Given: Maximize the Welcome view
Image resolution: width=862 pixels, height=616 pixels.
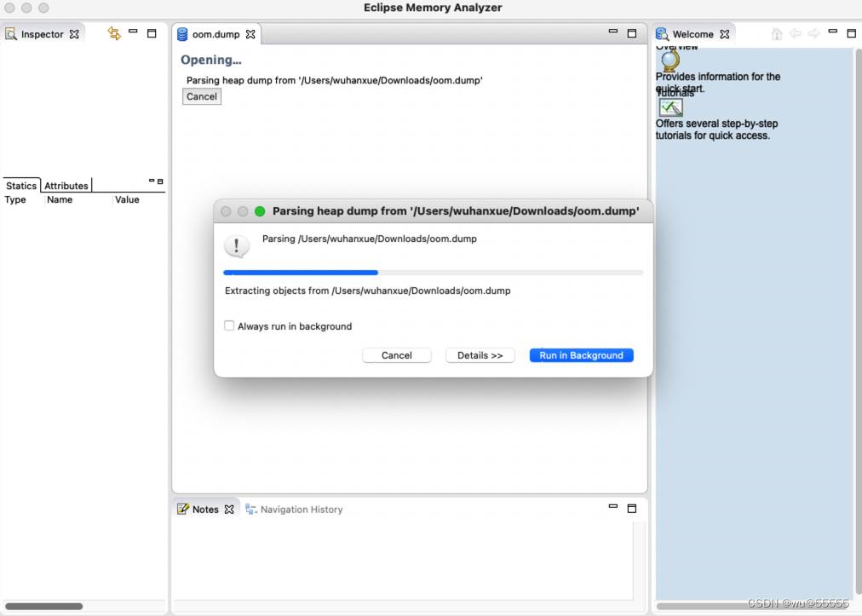Looking at the screenshot, I should click(852, 33).
